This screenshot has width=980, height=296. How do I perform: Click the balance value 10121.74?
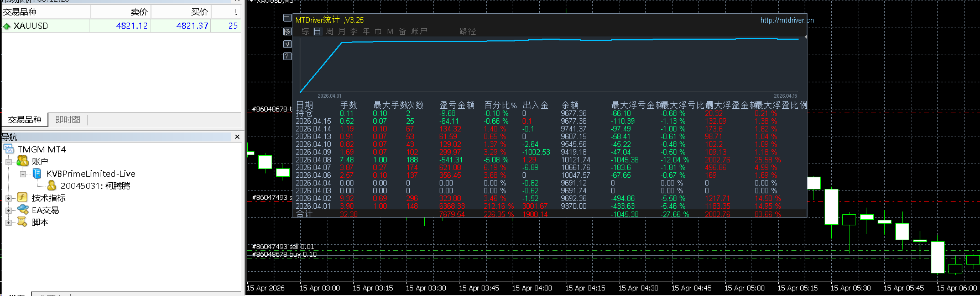coord(576,160)
